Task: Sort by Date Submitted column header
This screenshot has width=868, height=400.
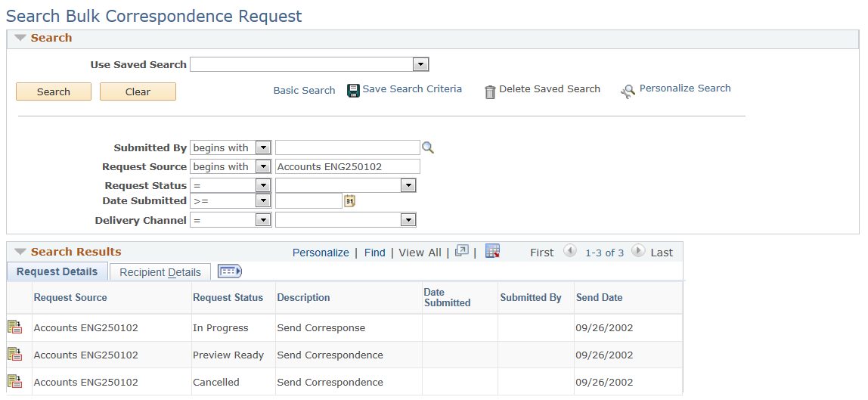Action: click(x=447, y=297)
